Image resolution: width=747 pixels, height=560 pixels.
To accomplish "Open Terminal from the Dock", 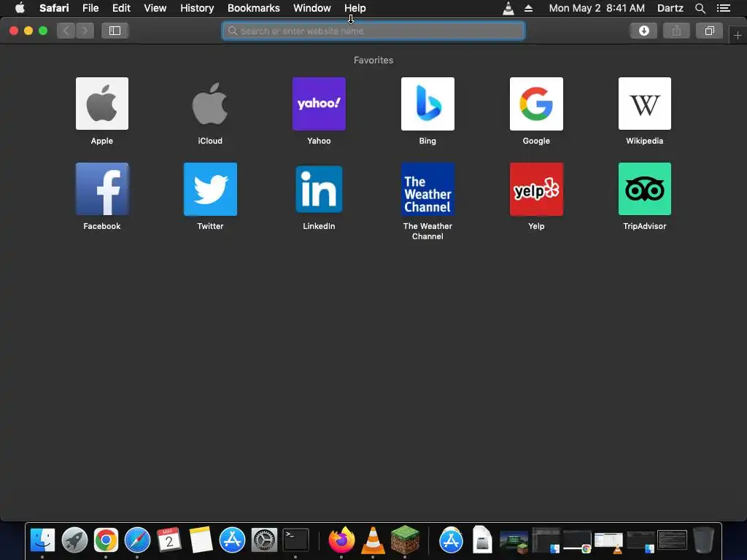I will [296, 540].
